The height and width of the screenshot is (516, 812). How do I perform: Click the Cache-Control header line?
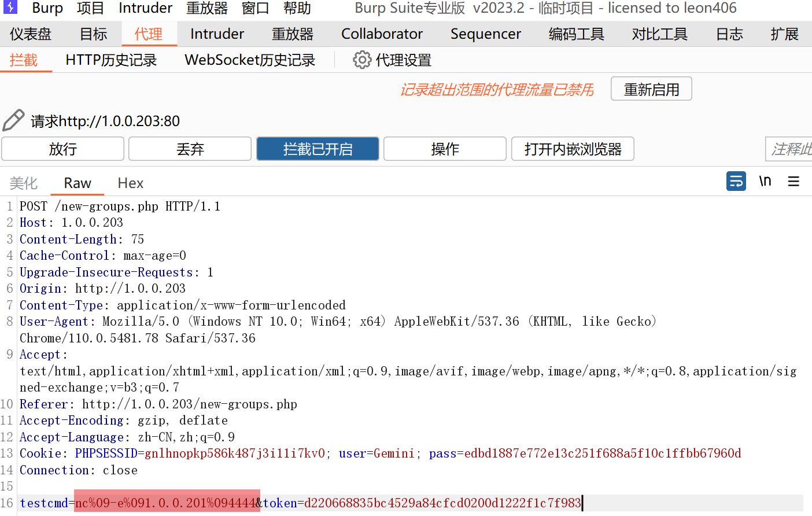[103, 256]
